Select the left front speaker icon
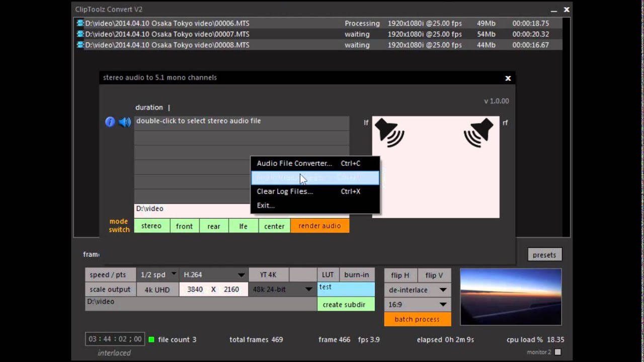 (x=389, y=132)
